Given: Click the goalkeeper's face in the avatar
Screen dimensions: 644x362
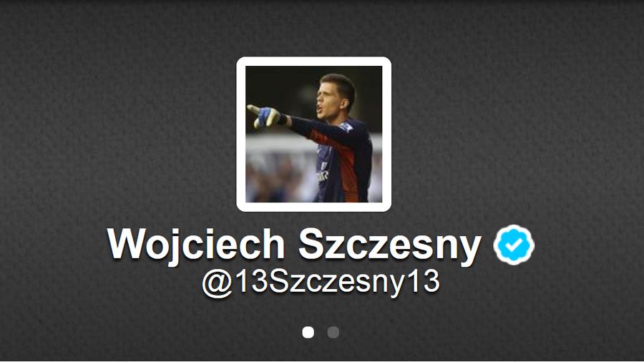Looking at the screenshot, I should tap(332, 98).
